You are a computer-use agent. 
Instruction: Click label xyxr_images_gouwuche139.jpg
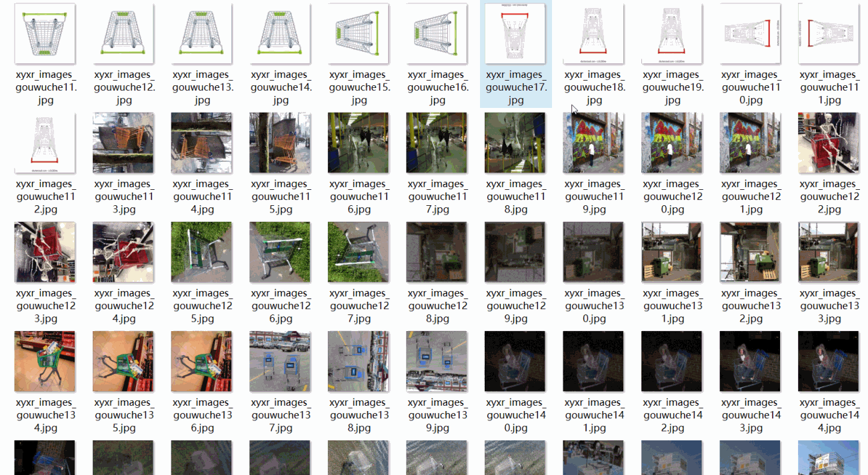pyautogui.click(x=437, y=415)
